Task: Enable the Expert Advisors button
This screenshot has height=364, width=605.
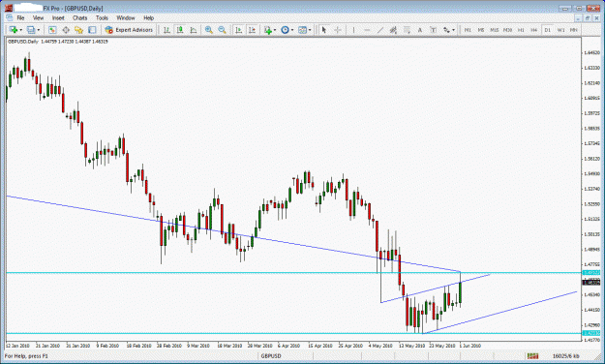Action: coord(129,30)
